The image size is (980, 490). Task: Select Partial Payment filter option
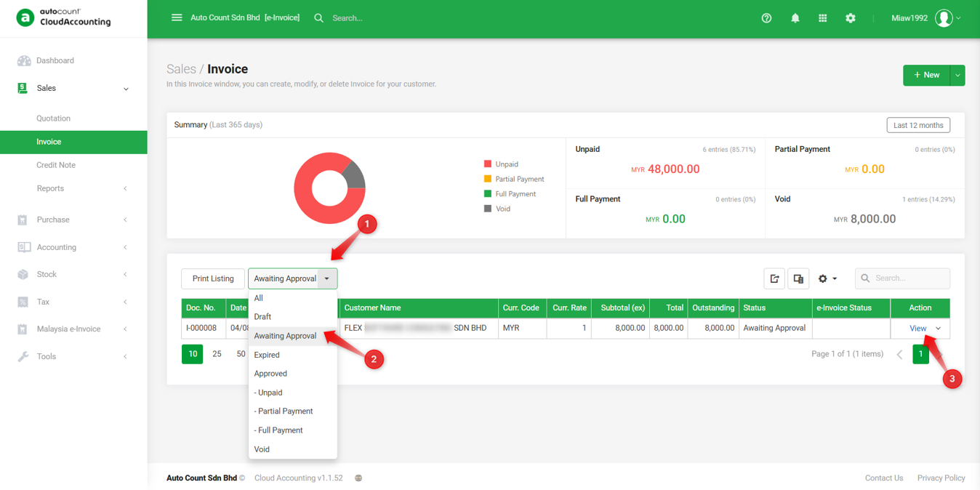[x=293, y=411]
